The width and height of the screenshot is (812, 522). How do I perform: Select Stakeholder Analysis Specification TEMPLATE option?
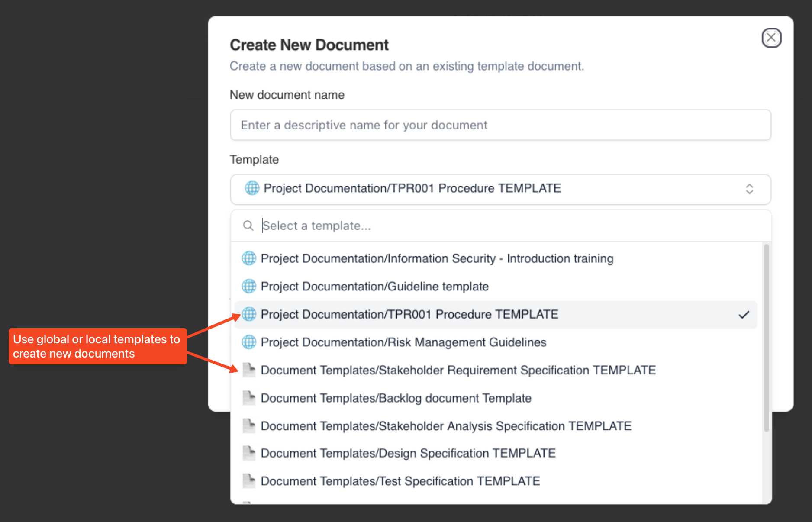(x=446, y=426)
